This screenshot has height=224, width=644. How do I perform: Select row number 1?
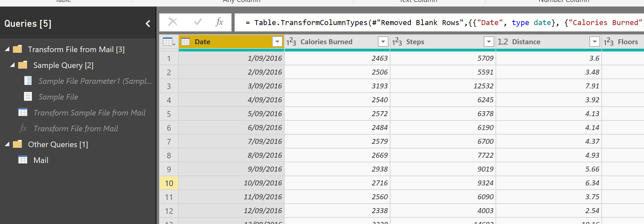169,58
